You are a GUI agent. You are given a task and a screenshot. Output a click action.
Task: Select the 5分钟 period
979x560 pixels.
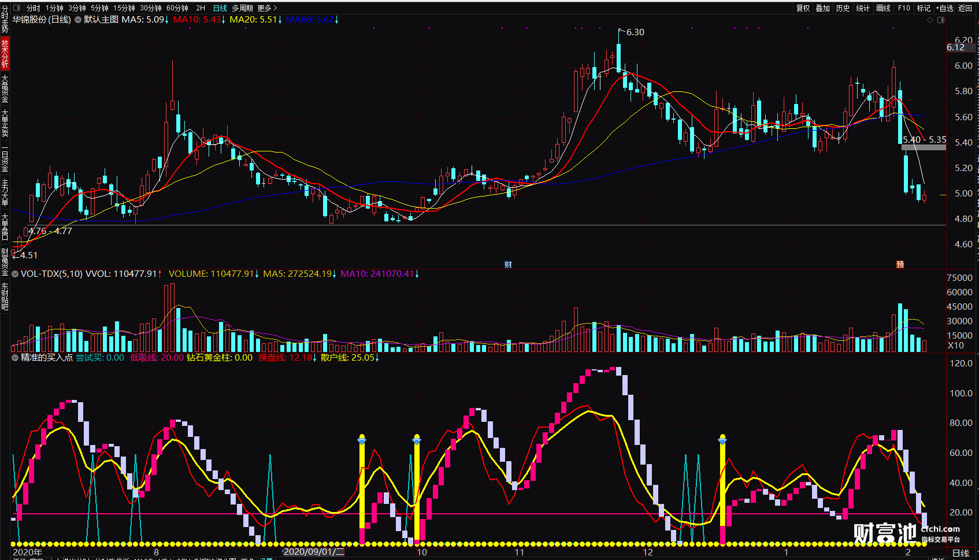[x=99, y=8]
